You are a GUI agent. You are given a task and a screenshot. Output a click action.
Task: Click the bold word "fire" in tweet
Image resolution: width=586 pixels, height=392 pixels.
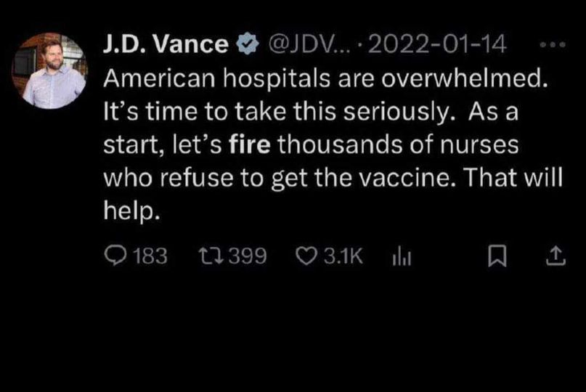click(x=249, y=144)
